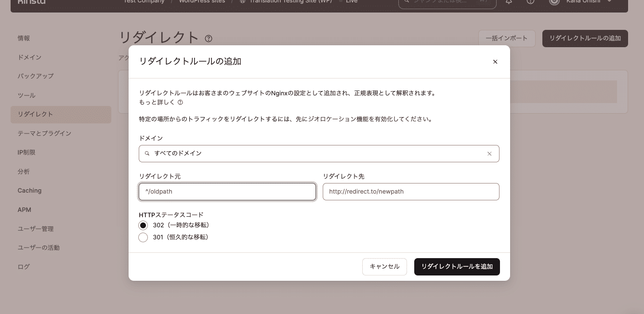
Task: Click the question mark icon beside リダイレクト heading
Action: pos(209,39)
